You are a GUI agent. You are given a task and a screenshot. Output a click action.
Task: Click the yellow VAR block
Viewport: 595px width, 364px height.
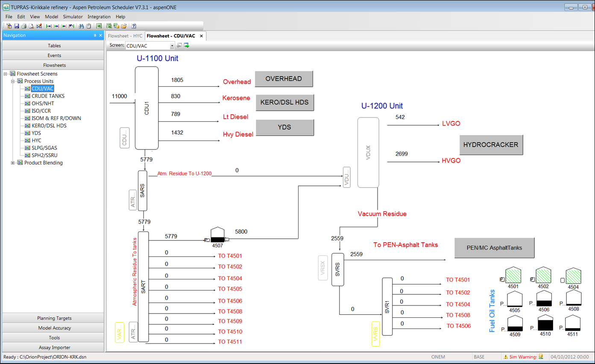tap(120, 332)
